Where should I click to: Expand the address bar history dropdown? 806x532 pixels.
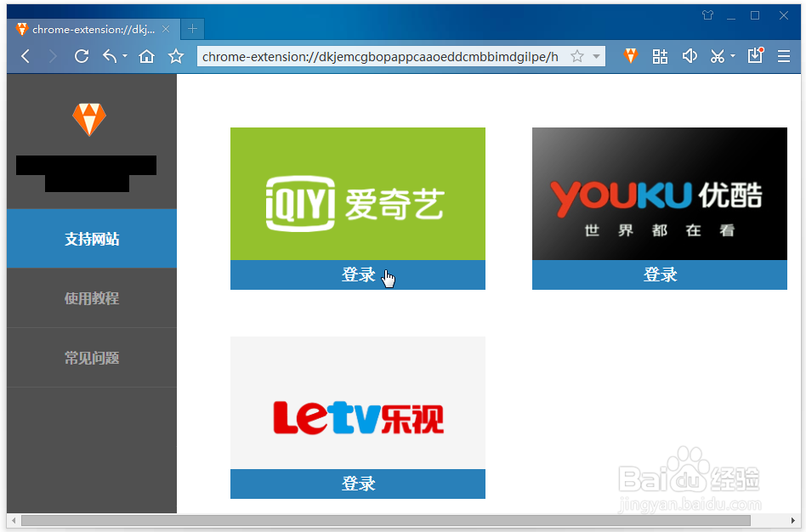tap(596, 56)
